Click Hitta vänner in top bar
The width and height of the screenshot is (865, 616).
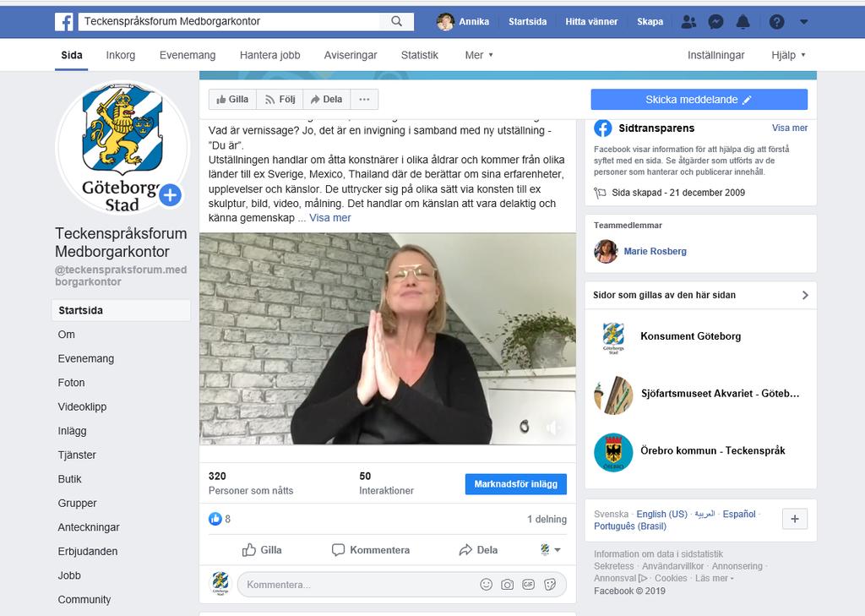coord(591,21)
